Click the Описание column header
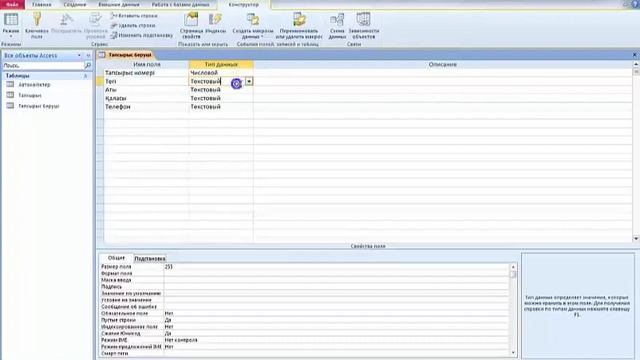640x360 pixels. pyautogui.click(x=442, y=64)
